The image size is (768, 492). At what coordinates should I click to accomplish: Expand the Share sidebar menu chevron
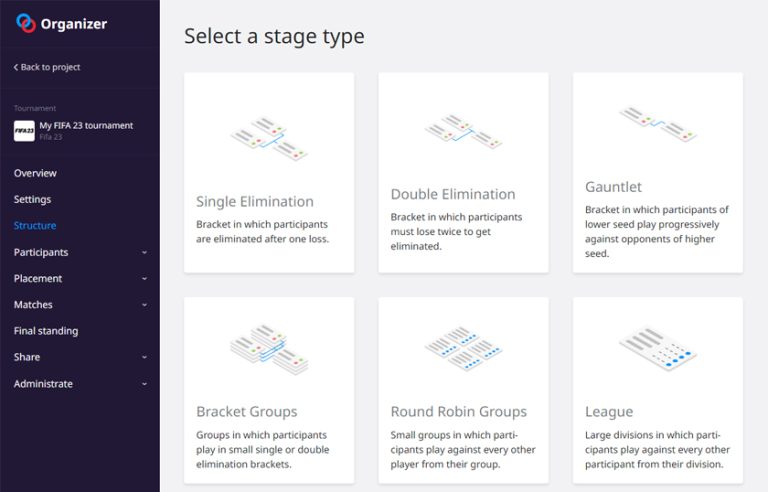point(145,358)
